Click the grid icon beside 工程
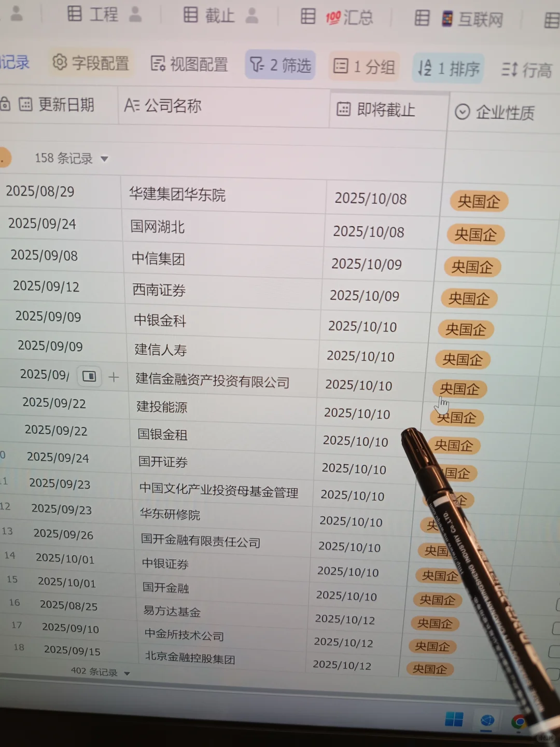The height and width of the screenshot is (747, 560). 75,13
